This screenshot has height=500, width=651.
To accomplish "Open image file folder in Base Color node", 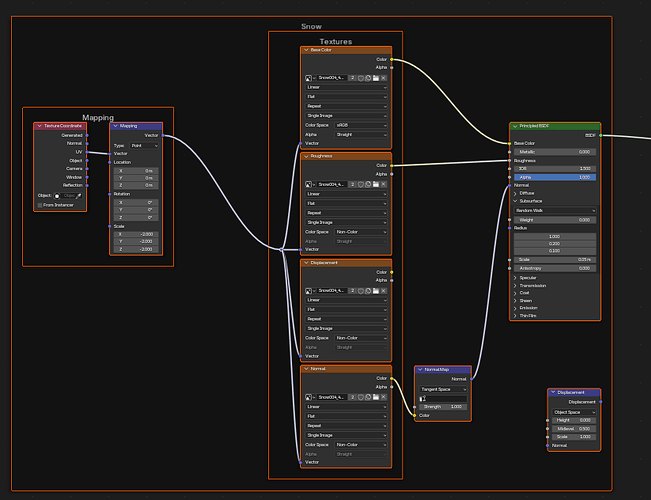I will pos(376,78).
